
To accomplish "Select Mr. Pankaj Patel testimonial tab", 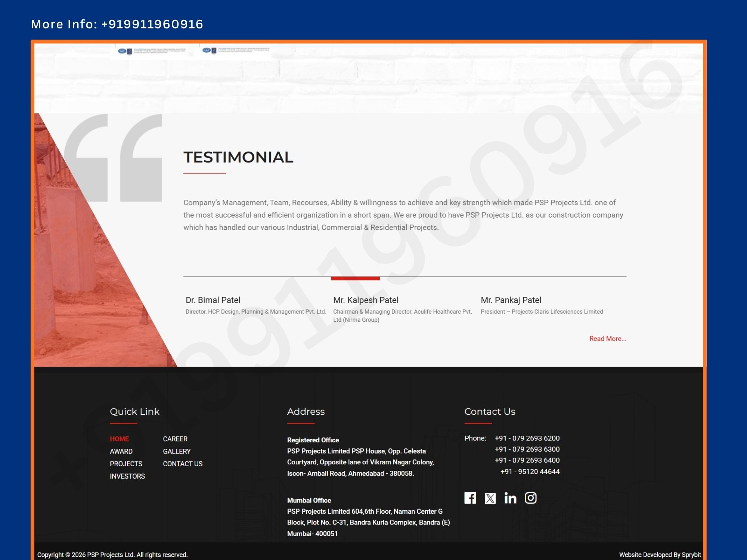I will (x=511, y=300).
